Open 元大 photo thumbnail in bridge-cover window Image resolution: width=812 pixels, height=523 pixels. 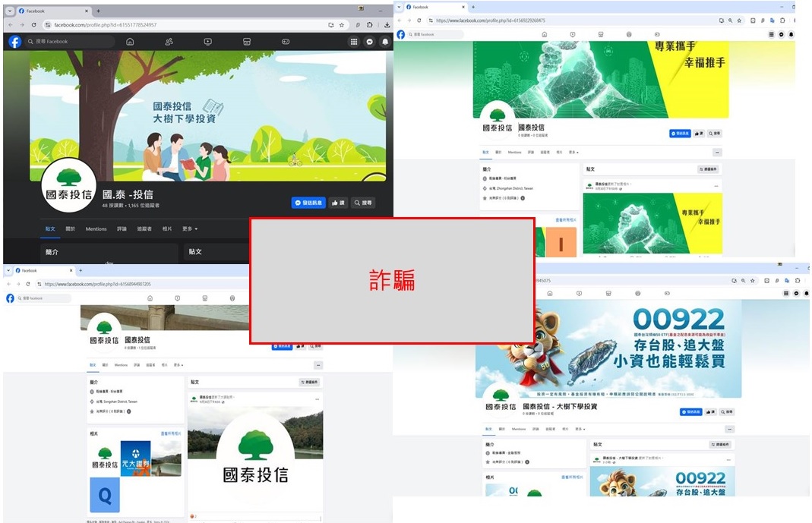click(136, 458)
